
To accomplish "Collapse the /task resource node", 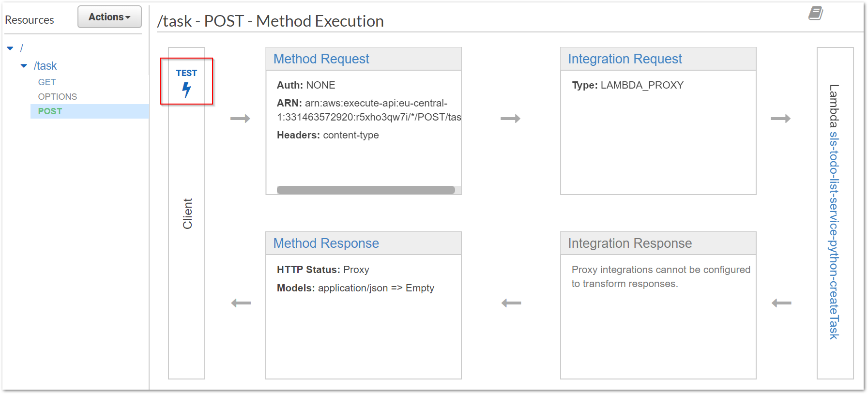I will click(x=24, y=66).
